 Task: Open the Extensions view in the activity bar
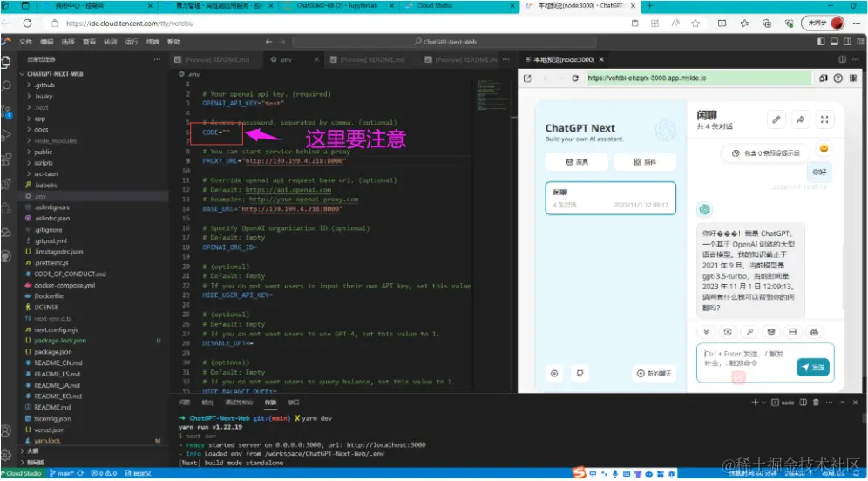(x=7, y=159)
